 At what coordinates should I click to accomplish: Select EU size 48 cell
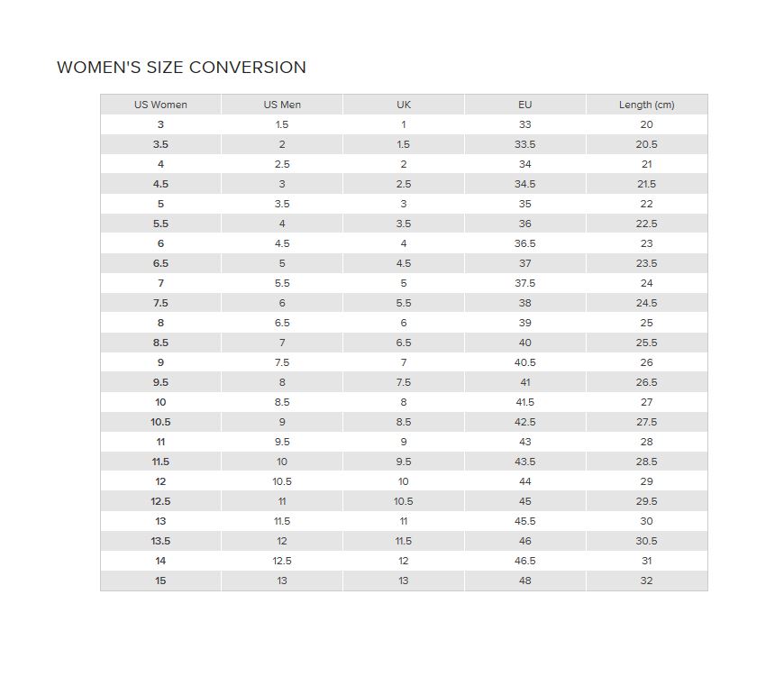coord(525,581)
